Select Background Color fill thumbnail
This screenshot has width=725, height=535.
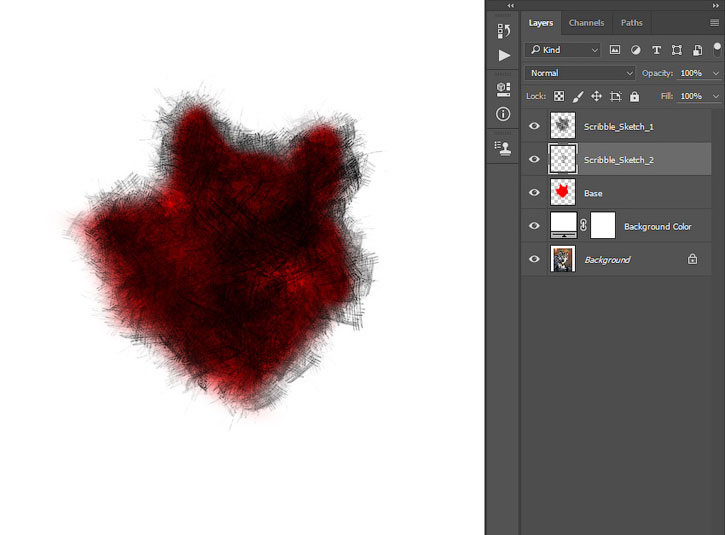tap(564, 225)
